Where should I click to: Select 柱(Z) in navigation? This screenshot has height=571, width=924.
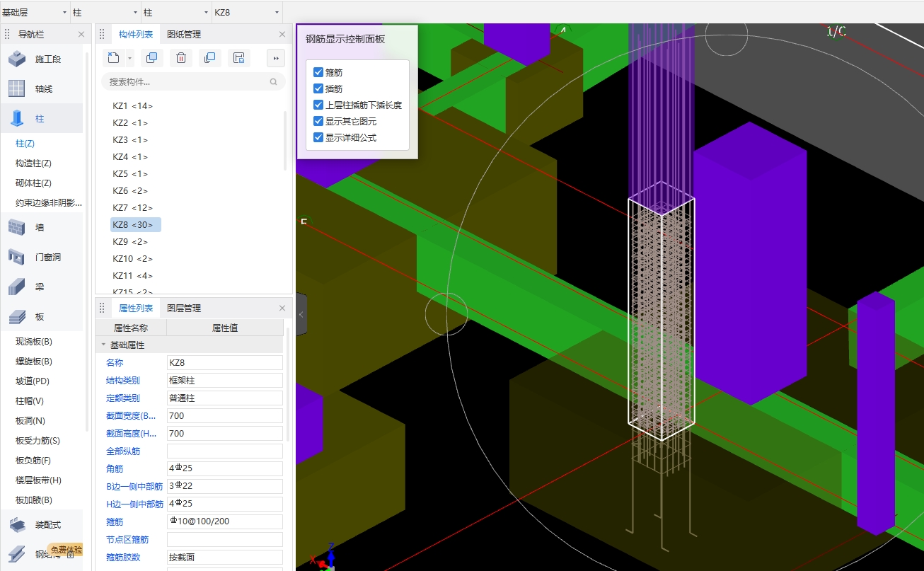tap(25, 144)
